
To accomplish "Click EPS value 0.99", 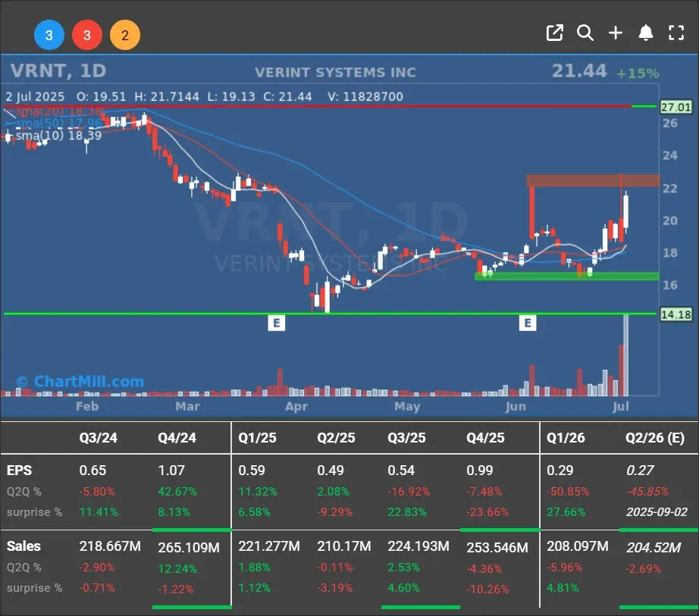I will pos(480,471).
